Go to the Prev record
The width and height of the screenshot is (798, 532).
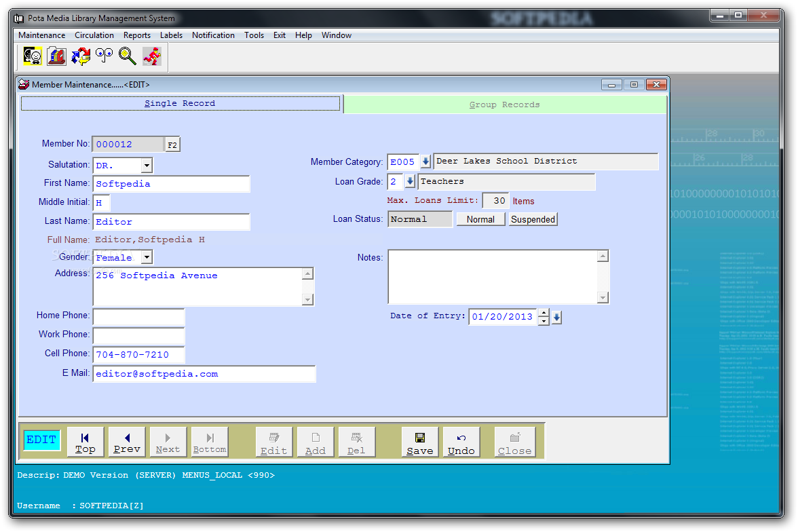(x=127, y=442)
